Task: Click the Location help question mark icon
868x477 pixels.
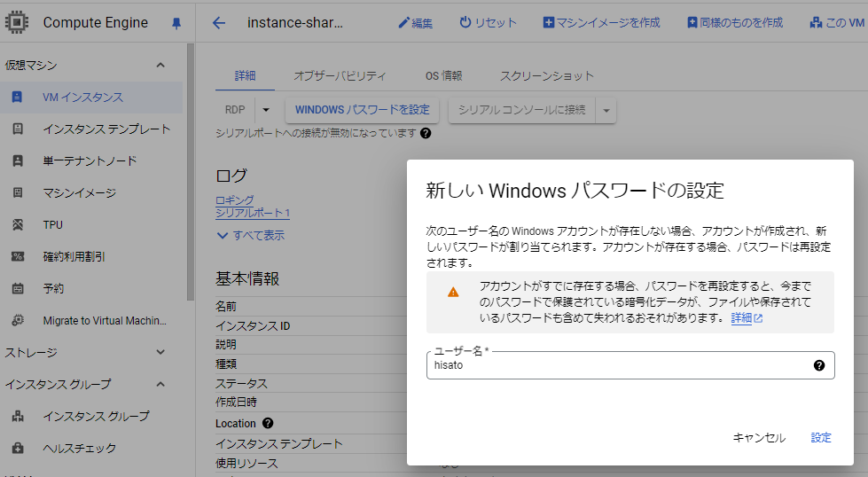Action: 268,424
